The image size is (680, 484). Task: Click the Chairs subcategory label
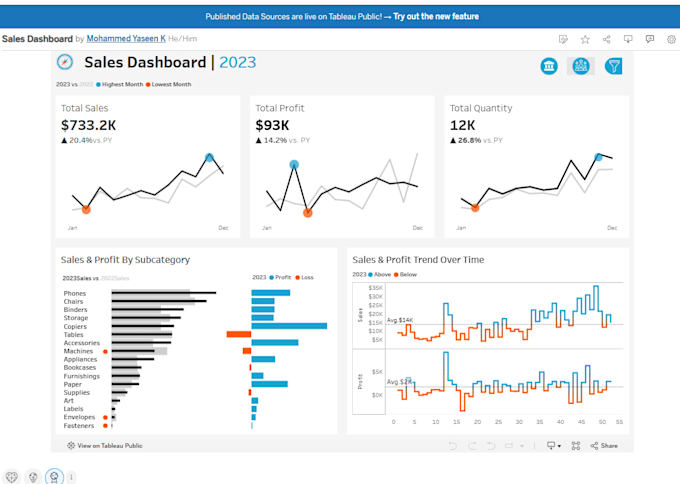point(73,302)
